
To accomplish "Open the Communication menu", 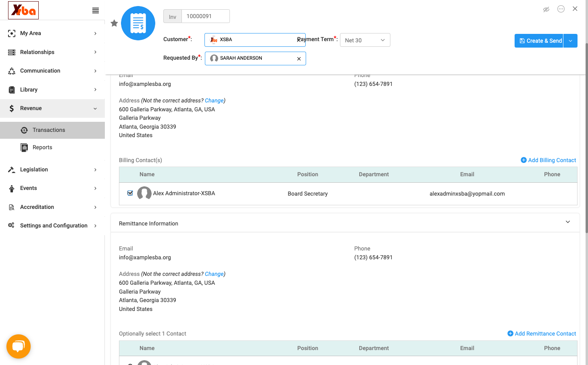I will 52,71.
